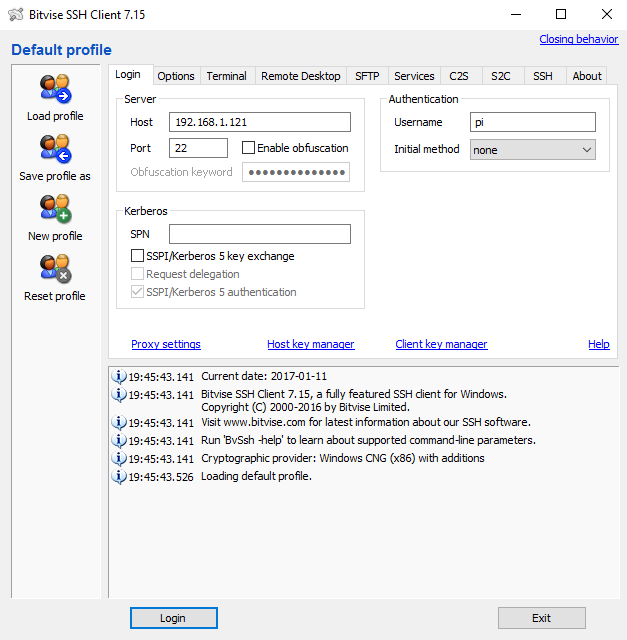Click the Username input field
Image resolution: width=627 pixels, height=640 pixels.
pyautogui.click(x=532, y=122)
